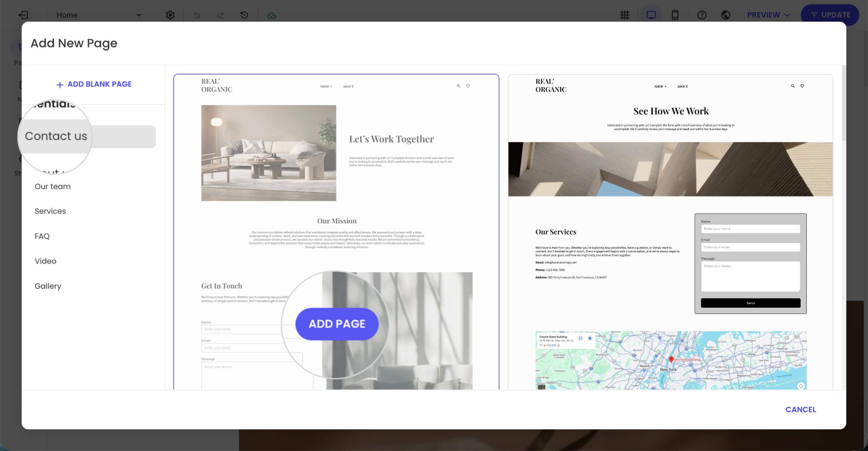Open page settings gear icon

point(170,15)
